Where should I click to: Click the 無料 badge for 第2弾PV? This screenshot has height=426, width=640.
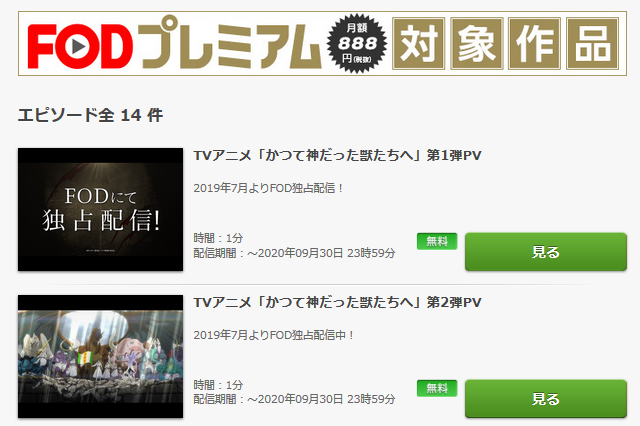click(437, 388)
